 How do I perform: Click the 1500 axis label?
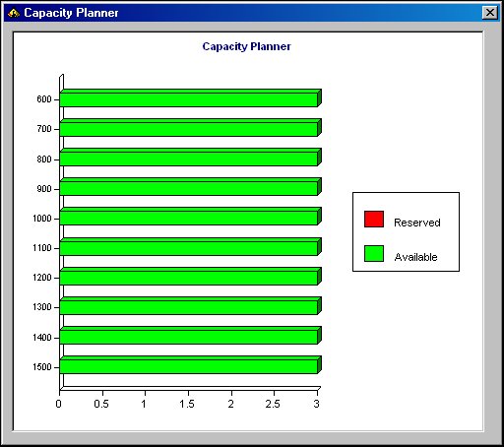(42, 367)
